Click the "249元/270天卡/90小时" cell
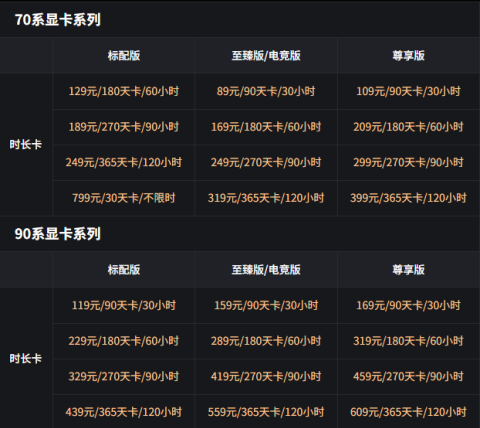Viewport: 480px width, 428px height. 266,162
